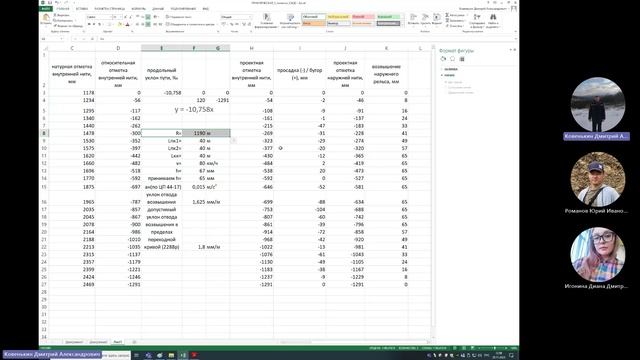This screenshot has width=640, height=360.
Task: Apply the red font color icon
Action: pyautogui.click(x=127, y=24)
